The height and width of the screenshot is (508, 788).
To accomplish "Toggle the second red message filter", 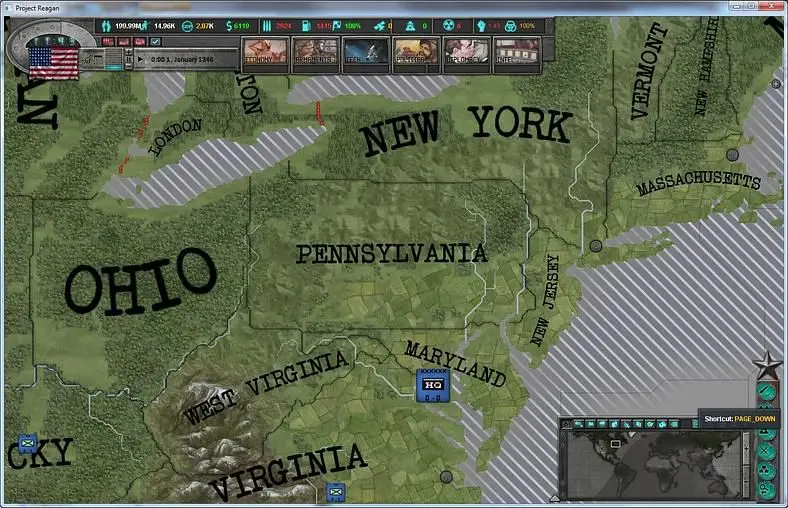I will tap(124, 42).
